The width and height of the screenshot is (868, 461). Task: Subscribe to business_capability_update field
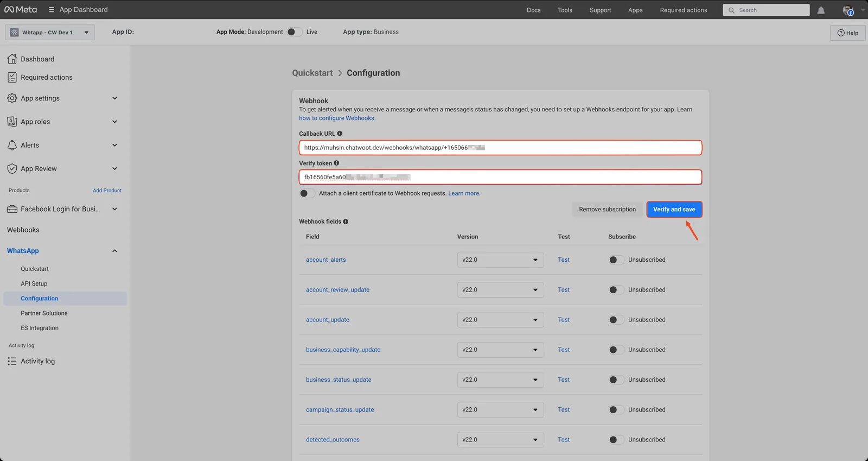pyautogui.click(x=616, y=350)
